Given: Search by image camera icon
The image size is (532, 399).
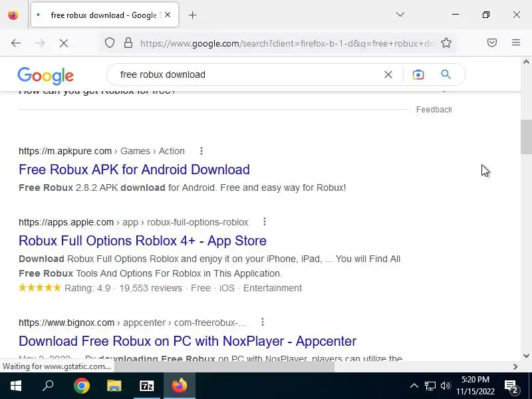Looking at the screenshot, I should pyautogui.click(x=418, y=74).
